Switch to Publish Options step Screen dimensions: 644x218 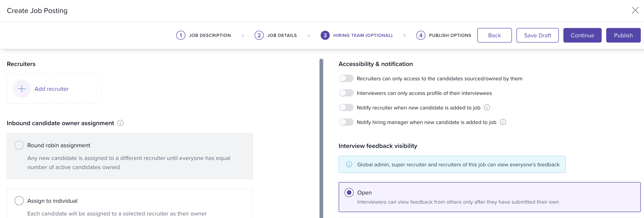[450, 35]
